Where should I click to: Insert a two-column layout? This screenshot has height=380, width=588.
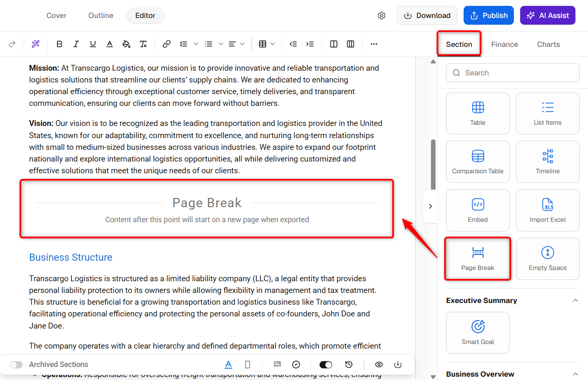pos(334,44)
